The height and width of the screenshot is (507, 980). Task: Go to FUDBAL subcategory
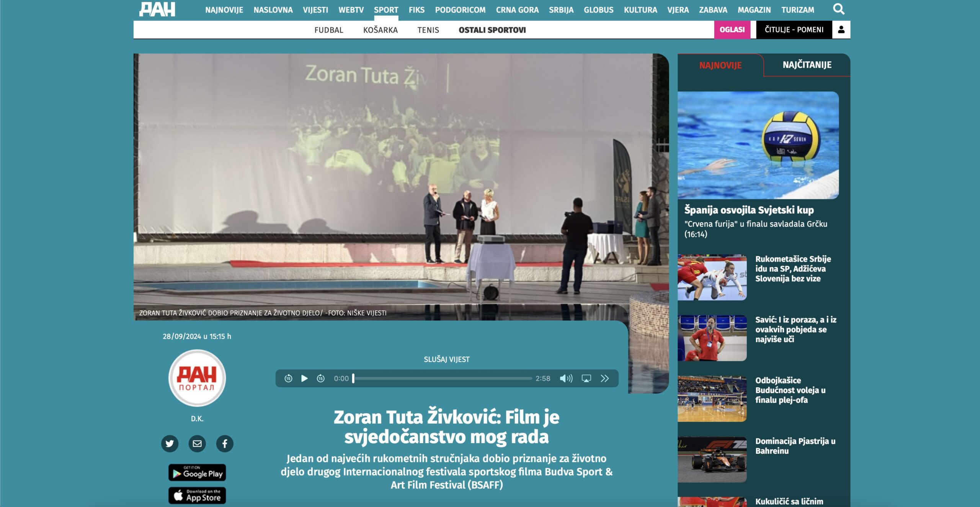coord(328,30)
